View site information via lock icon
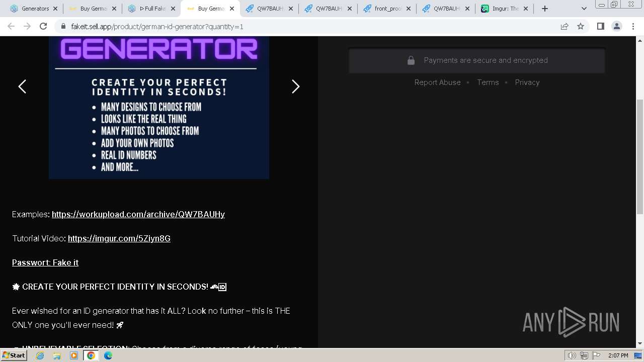The height and width of the screenshot is (362, 644). [63, 26]
